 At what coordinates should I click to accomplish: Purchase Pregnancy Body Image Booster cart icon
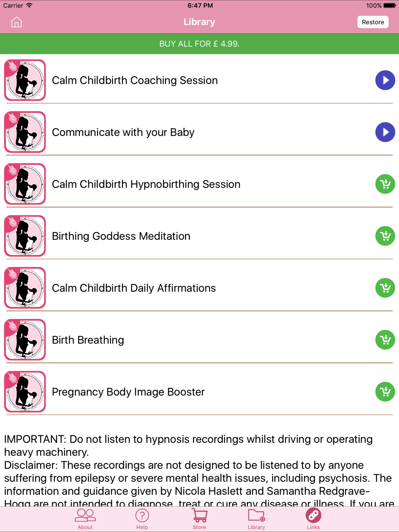pos(385,392)
